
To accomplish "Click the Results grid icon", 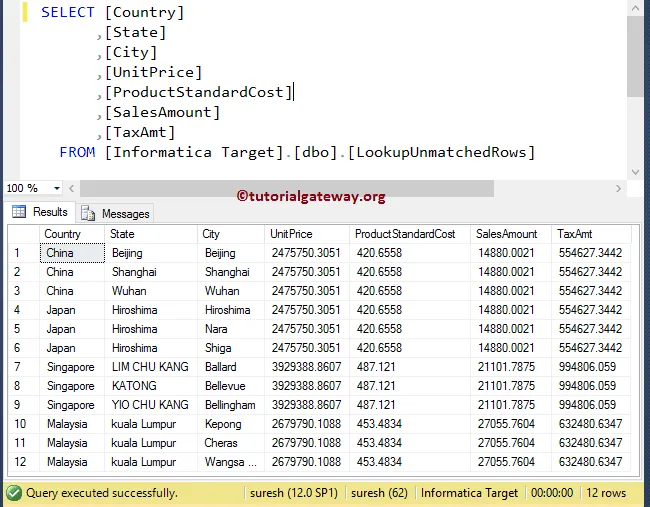I will 19,211.
